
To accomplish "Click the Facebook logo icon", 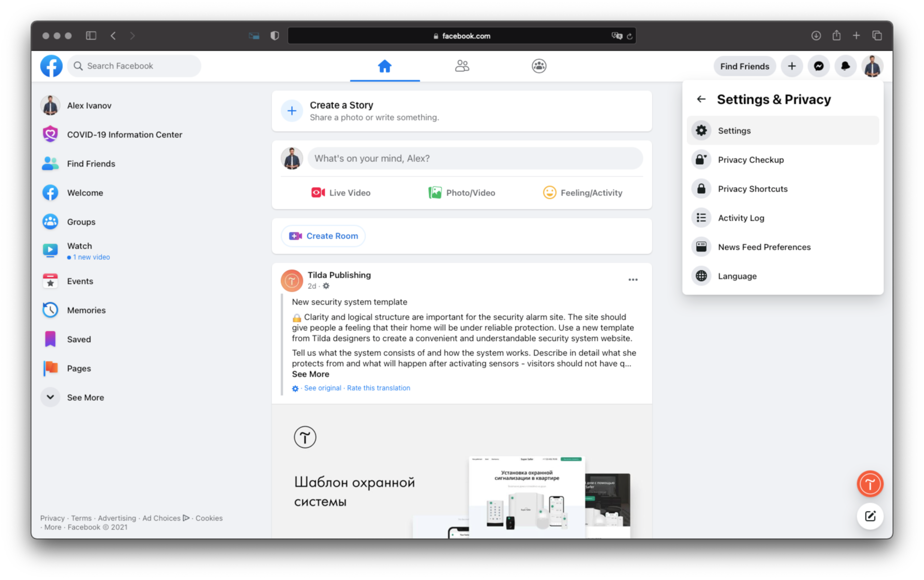I will [51, 66].
